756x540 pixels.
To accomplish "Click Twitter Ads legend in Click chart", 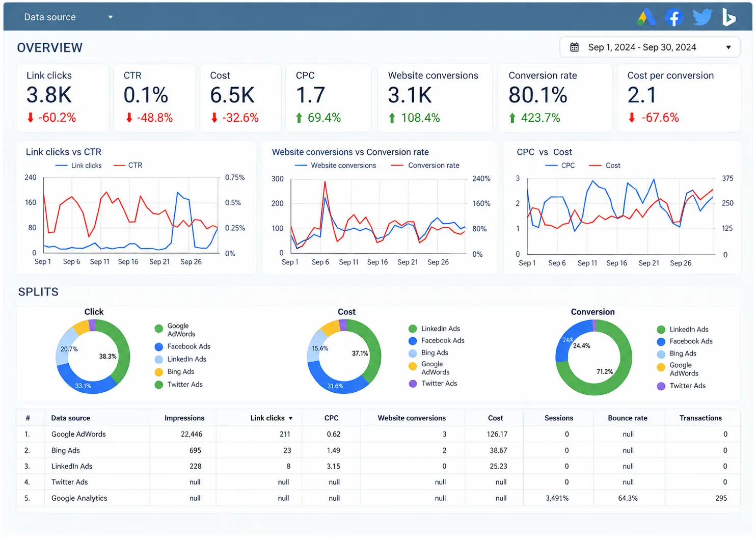I will [x=178, y=385].
